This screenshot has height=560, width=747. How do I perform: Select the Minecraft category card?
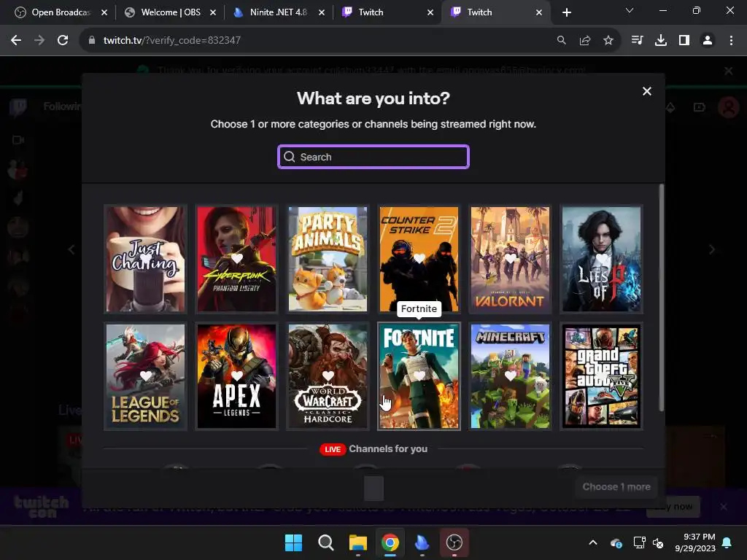click(510, 376)
